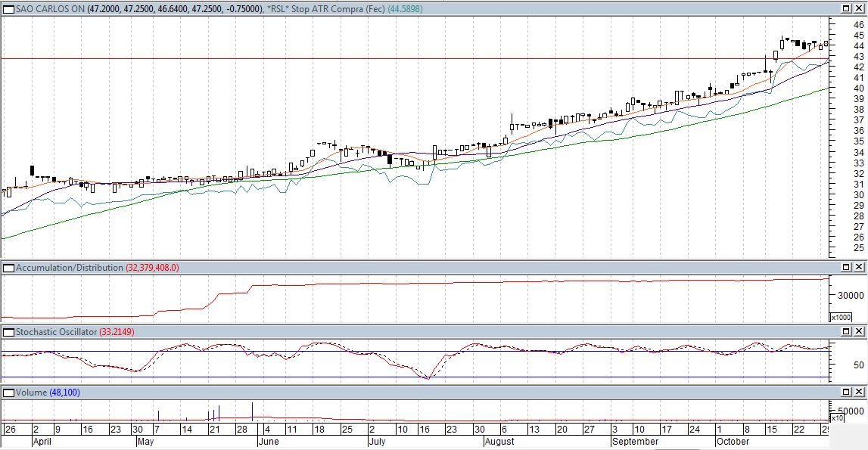
Task: Close the SAO CARLOS ON price pane
Action: 860,8
